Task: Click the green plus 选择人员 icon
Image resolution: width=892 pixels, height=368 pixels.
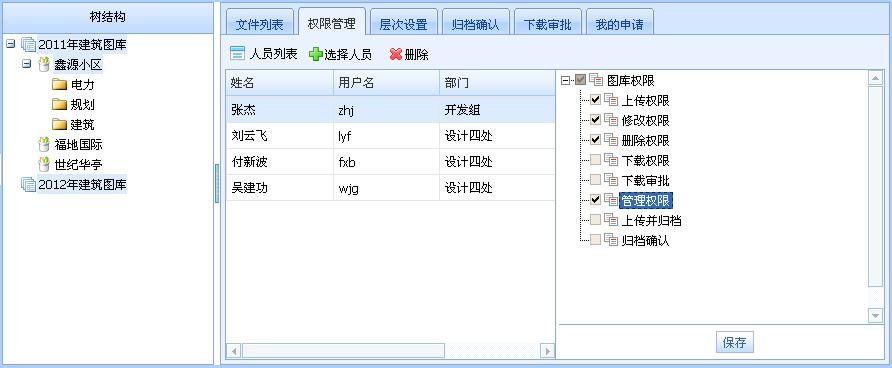Action: click(x=315, y=55)
